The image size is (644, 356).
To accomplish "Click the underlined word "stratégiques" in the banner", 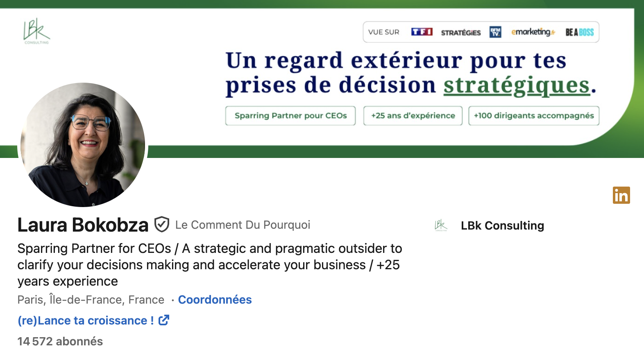I will [x=516, y=85].
